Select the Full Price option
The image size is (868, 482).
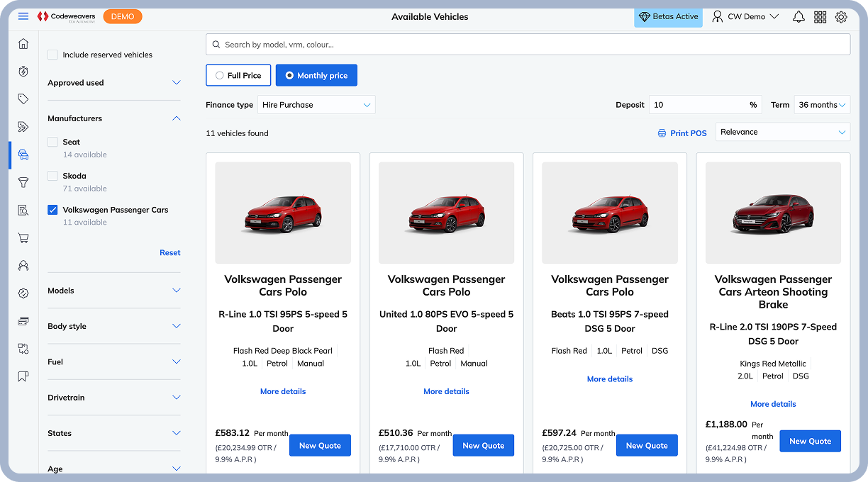click(238, 75)
